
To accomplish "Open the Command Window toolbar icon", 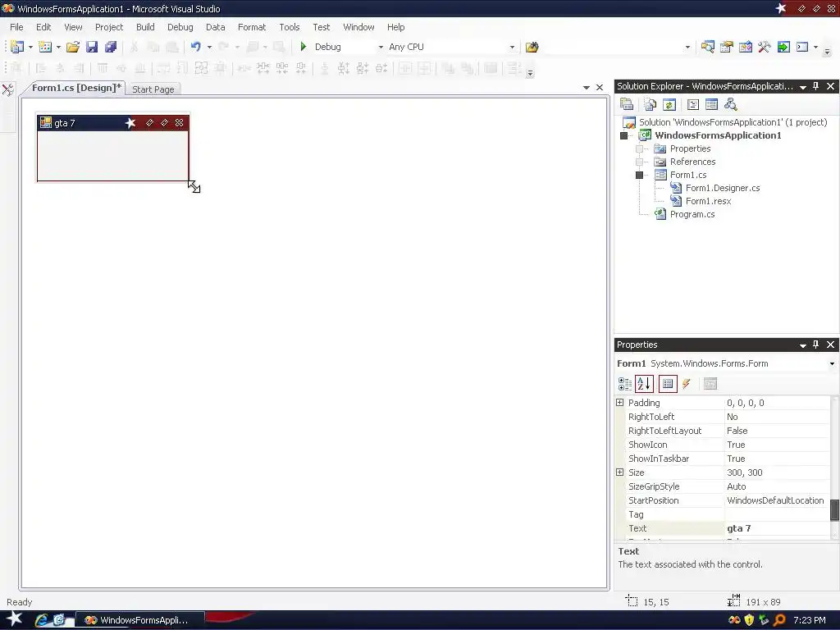I will [802, 47].
